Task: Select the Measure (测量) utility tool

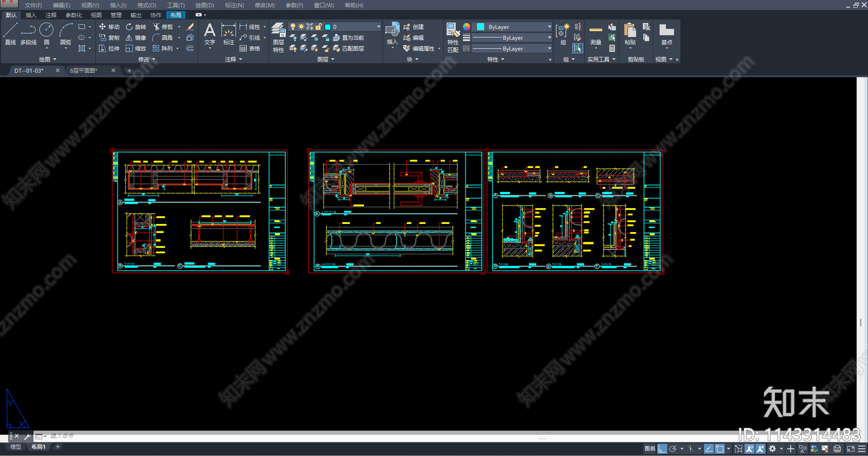Action: (x=596, y=35)
